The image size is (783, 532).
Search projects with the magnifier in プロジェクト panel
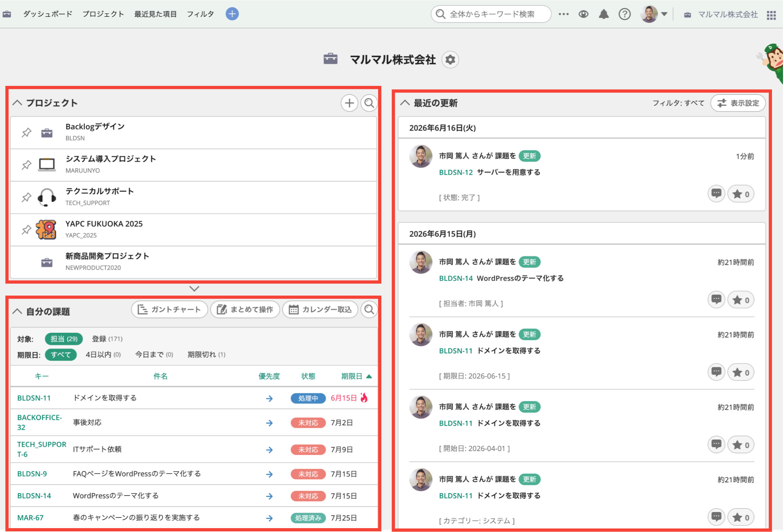pyautogui.click(x=369, y=103)
